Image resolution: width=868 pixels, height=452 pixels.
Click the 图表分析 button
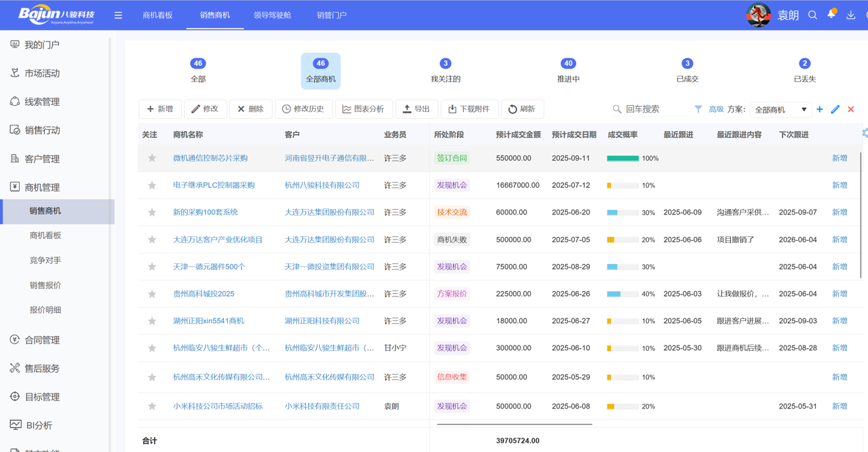(364, 109)
